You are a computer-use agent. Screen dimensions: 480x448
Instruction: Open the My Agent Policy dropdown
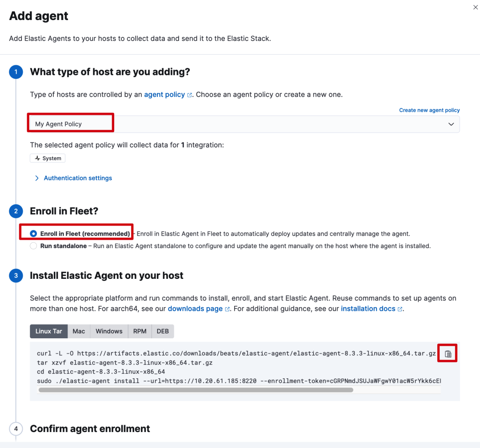pos(244,124)
